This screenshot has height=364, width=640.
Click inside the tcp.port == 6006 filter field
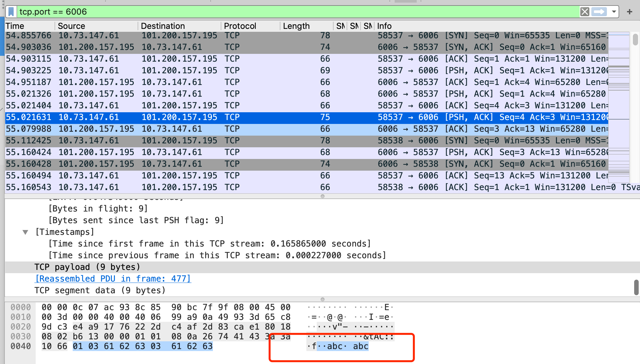292,12
